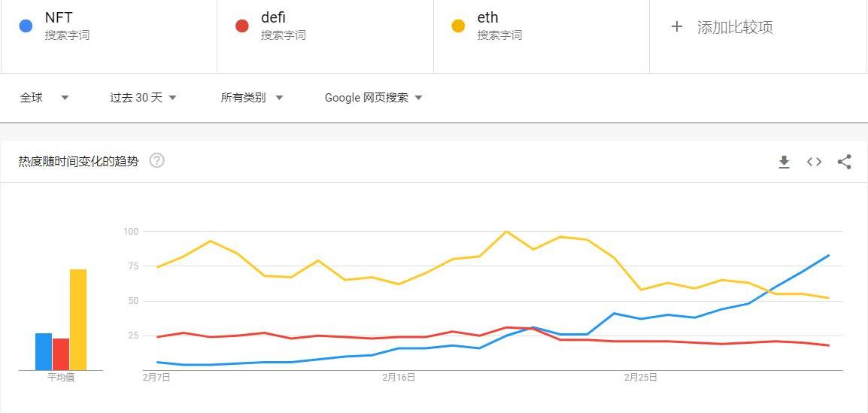
Task: Select the eth search term box
Action: 487,18
